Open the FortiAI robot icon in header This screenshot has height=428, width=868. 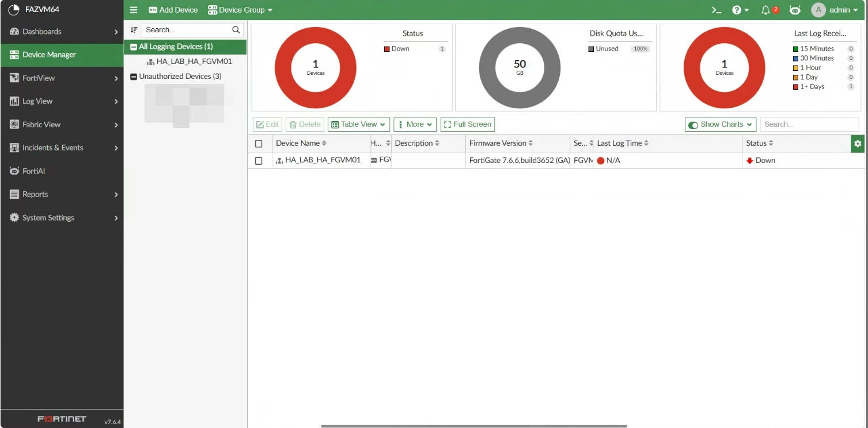pos(795,10)
